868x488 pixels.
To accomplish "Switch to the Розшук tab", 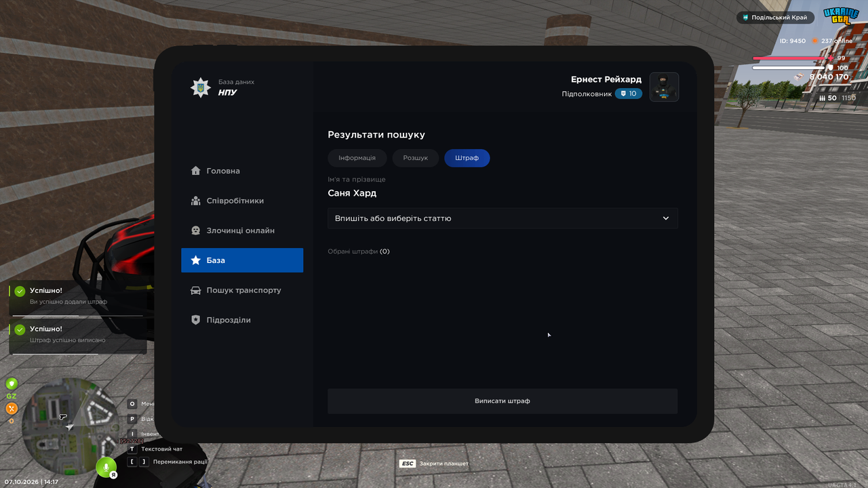I will tap(416, 158).
